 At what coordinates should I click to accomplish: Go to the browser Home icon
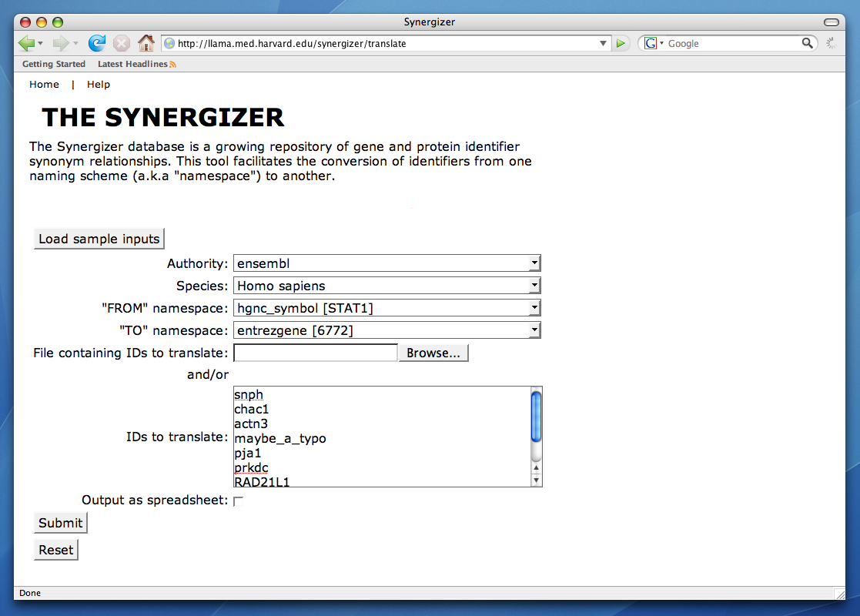(x=146, y=43)
